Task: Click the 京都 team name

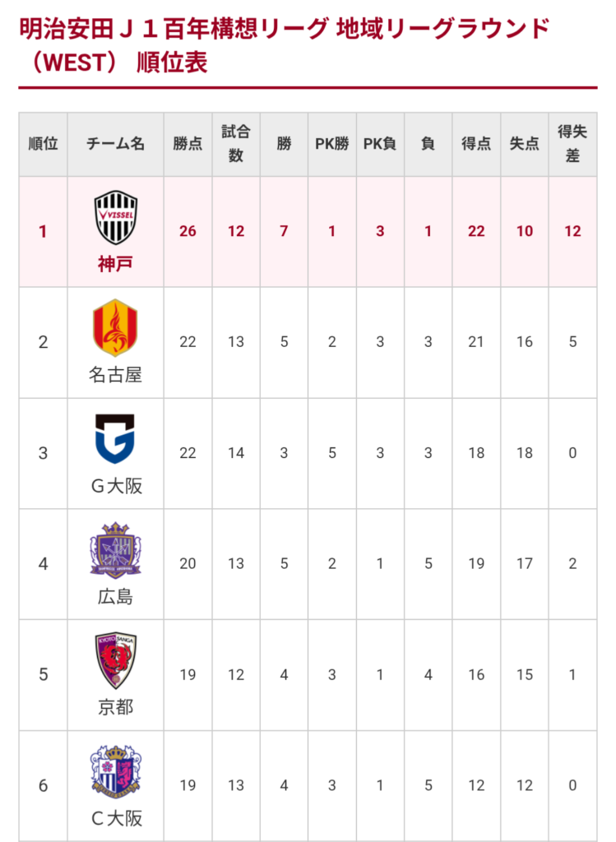Action: coord(115,707)
